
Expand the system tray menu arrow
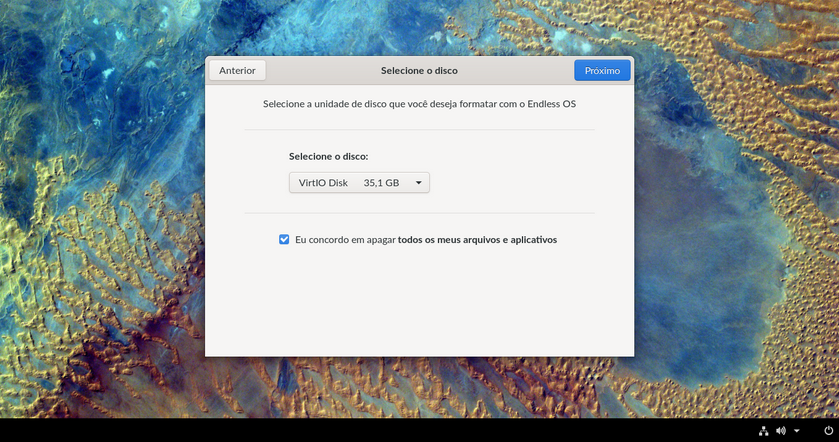pyautogui.click(x=797, y=431)
